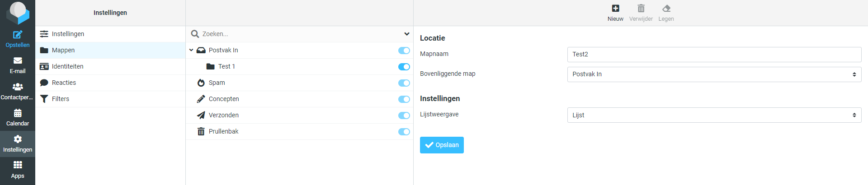The width and height of the screenshot is (868, 185).
Task: Expand the search options chevron
Action: [406, 34]
